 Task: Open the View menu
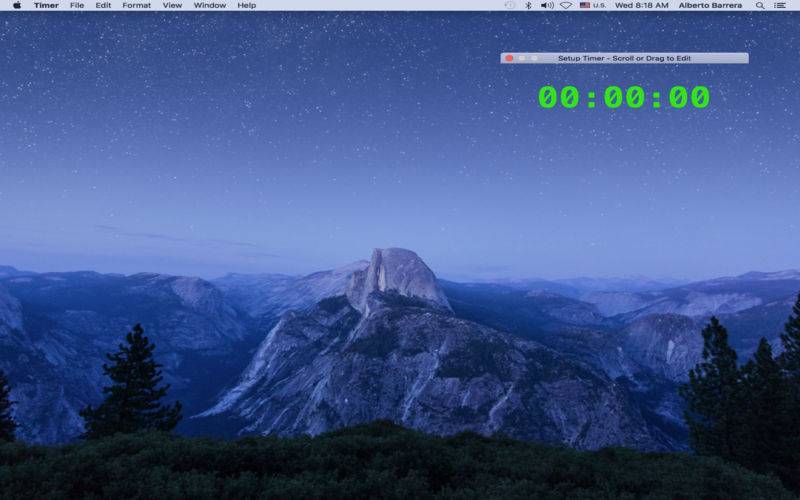tap(172, 5)
